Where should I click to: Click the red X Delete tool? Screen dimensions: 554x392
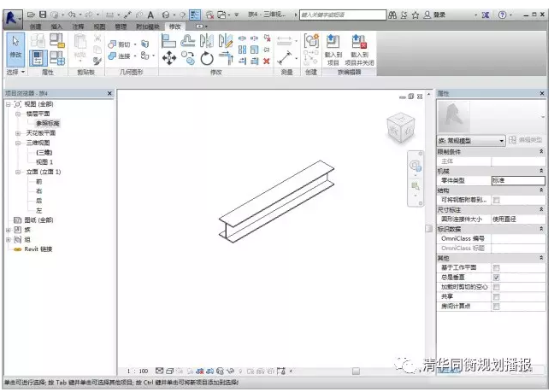(267, 61)
